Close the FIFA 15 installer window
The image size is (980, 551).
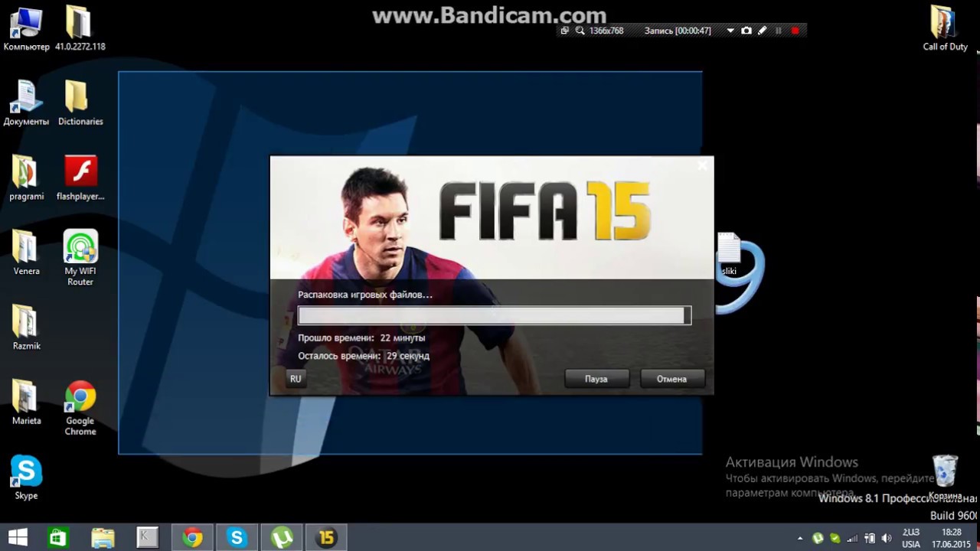[x=702, y=165]
